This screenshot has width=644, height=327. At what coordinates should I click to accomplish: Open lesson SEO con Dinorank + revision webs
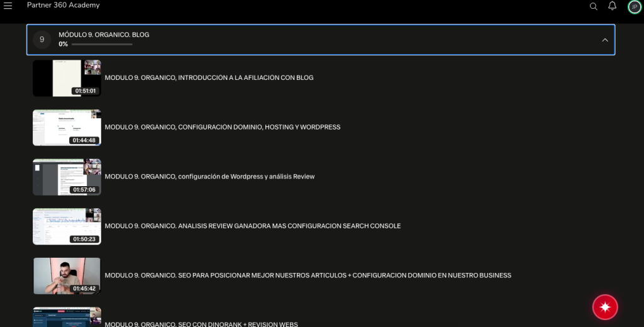pos(201,324)
